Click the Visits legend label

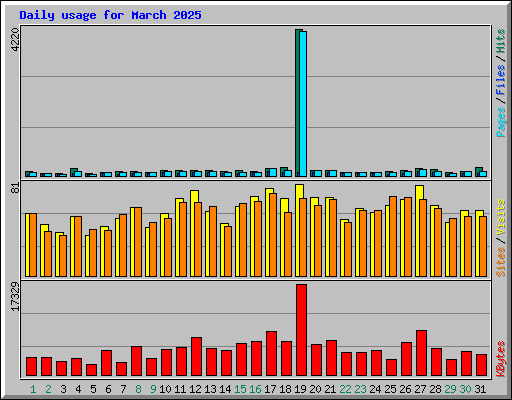coord(501,218)
